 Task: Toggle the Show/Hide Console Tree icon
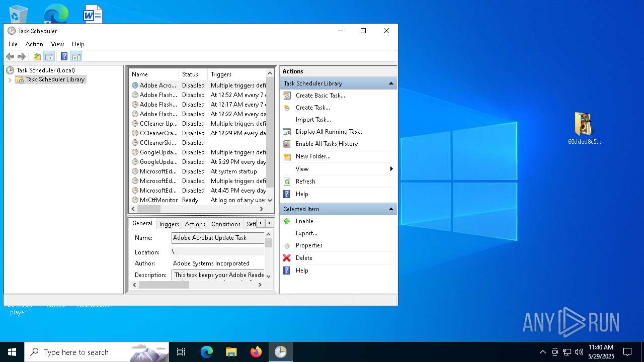[49, 56]
